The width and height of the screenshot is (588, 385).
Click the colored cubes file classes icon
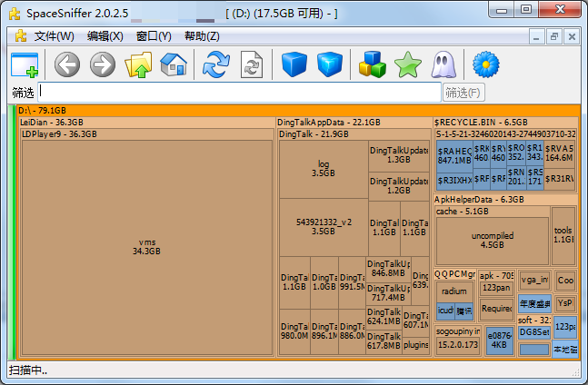[x=373, y=64]
